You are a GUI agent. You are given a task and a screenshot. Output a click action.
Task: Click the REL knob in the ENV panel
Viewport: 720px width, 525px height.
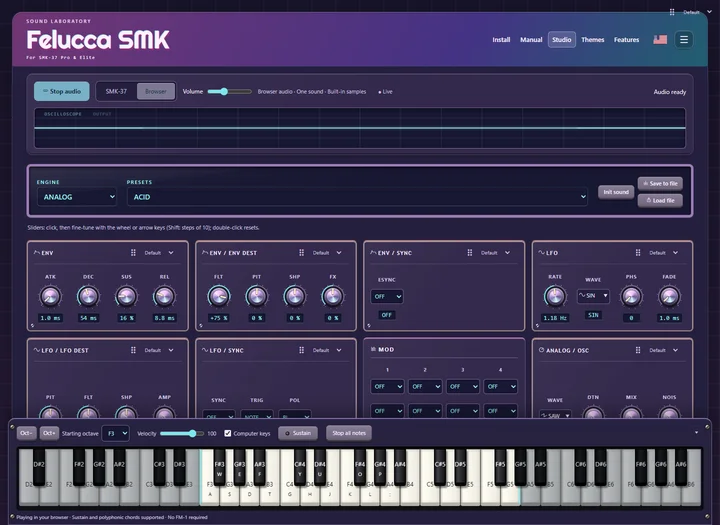(x=164, y=296)
